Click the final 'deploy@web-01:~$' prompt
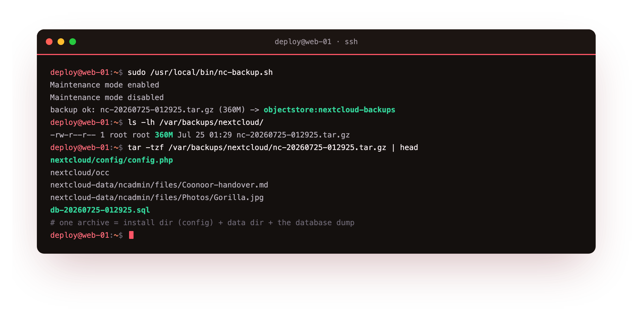Viewport: 644px width, 321px height. click(x=87, y=235)
